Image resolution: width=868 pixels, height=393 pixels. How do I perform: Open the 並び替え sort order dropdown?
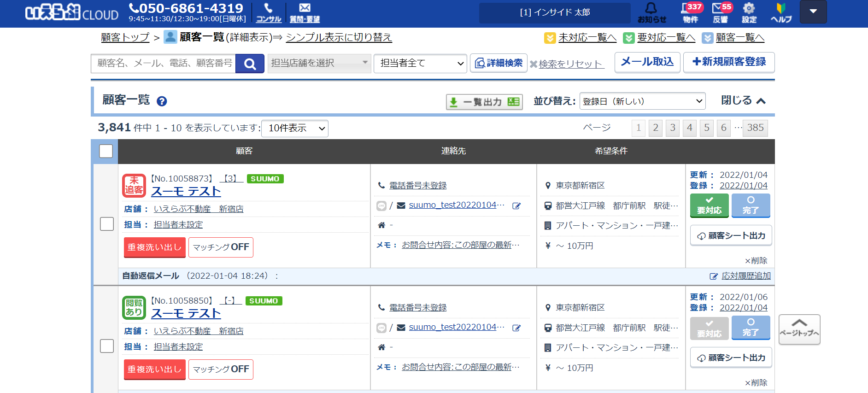[642, 101]
